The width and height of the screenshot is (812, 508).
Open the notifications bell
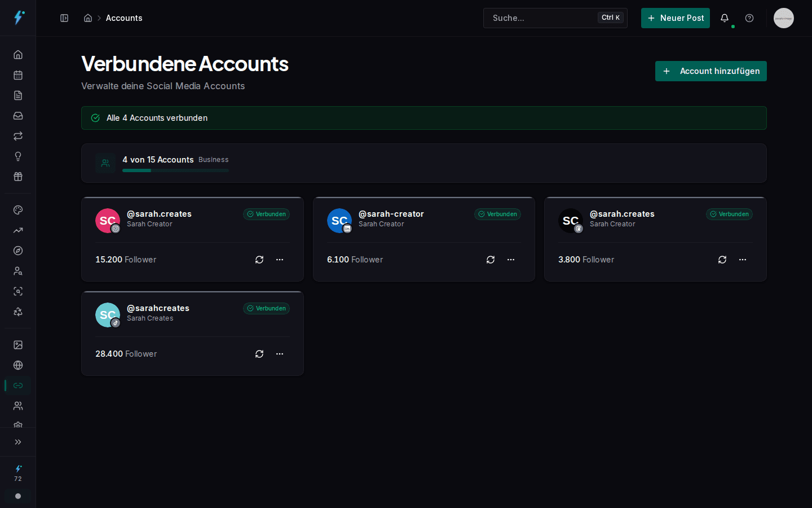725,18
